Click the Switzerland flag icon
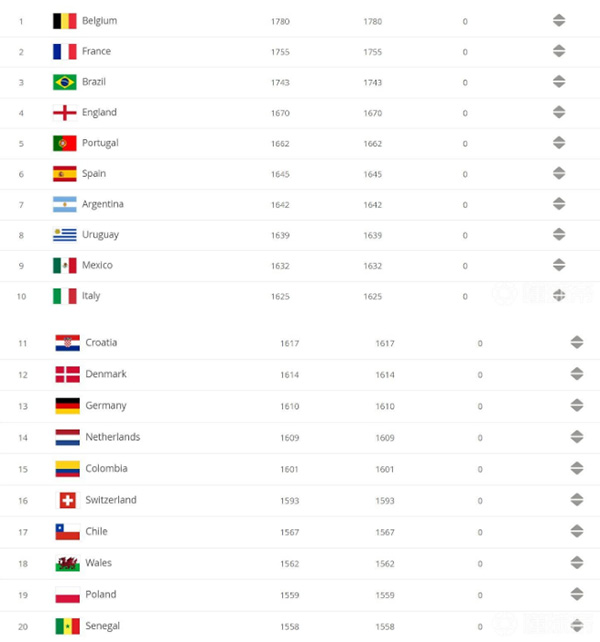The height and width of the screenshot is (642, 600). (x=67, y=500)
